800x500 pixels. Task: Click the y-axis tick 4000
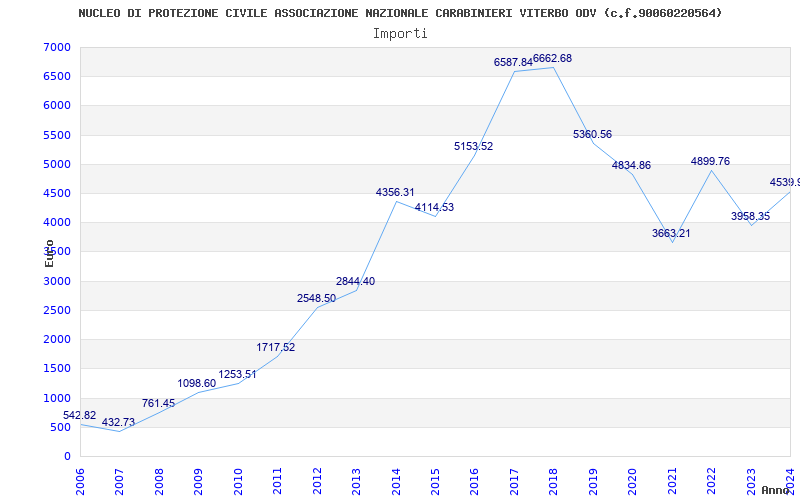(57, 222)
